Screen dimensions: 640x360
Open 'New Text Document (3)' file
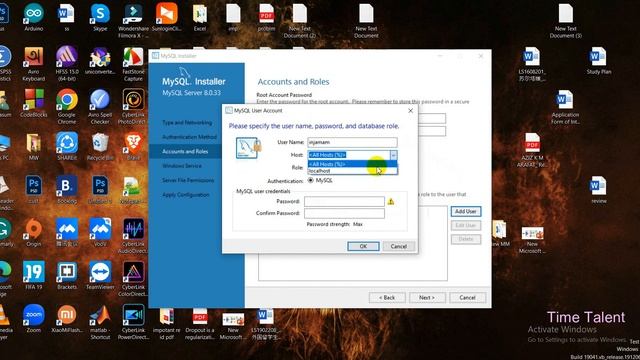[x=565, y=20]
